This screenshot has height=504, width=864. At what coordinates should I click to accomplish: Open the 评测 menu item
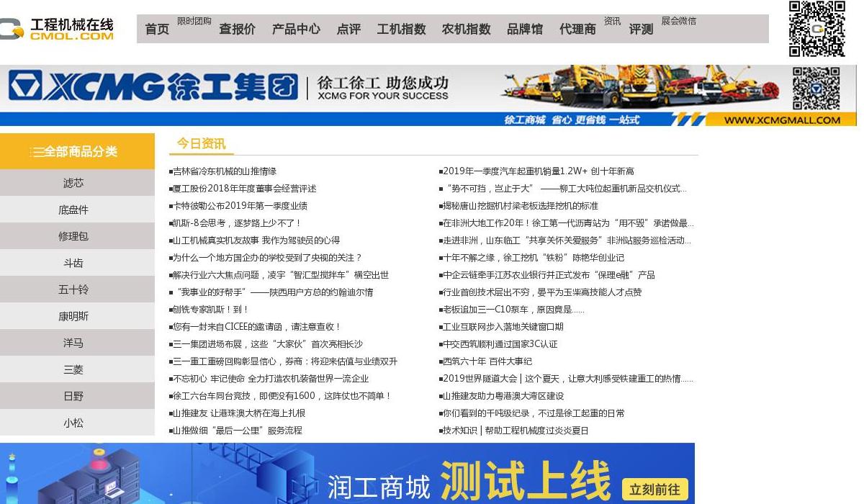tap(641, 30)
